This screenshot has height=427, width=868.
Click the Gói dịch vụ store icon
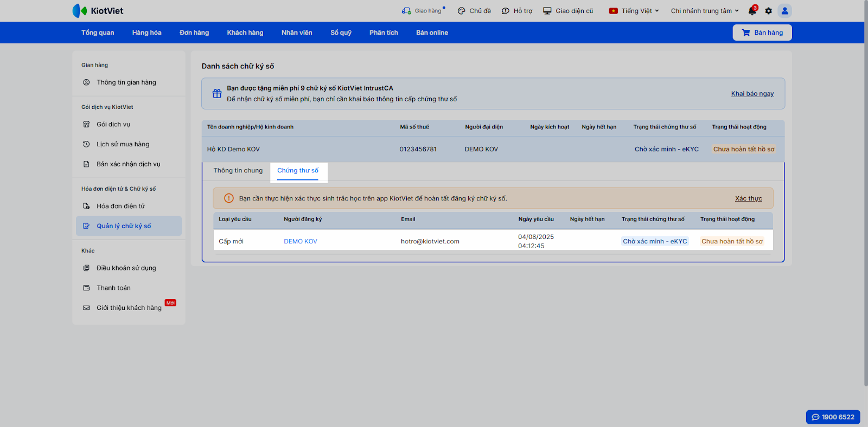pyautogui.click(x=86, y=124)
